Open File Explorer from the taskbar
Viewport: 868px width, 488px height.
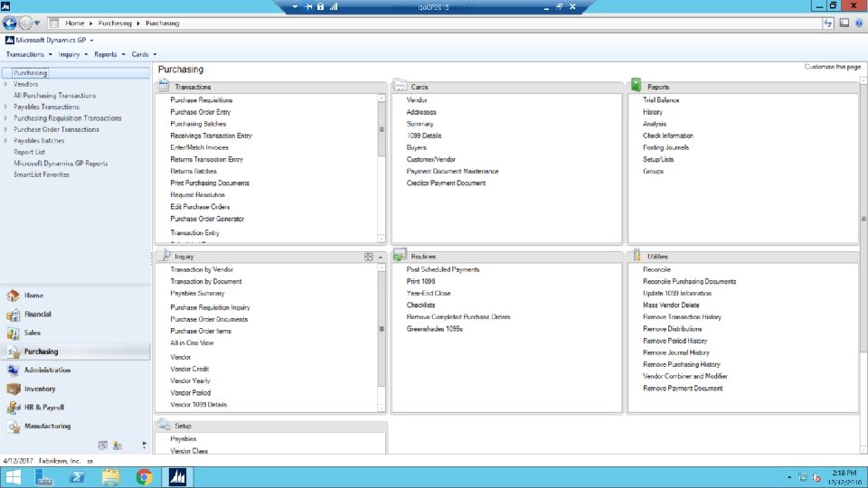point(110,477)
